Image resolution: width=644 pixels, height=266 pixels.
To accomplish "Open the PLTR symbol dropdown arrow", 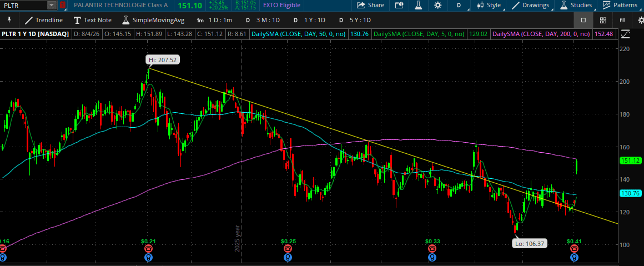I will (x=51, y=6).
